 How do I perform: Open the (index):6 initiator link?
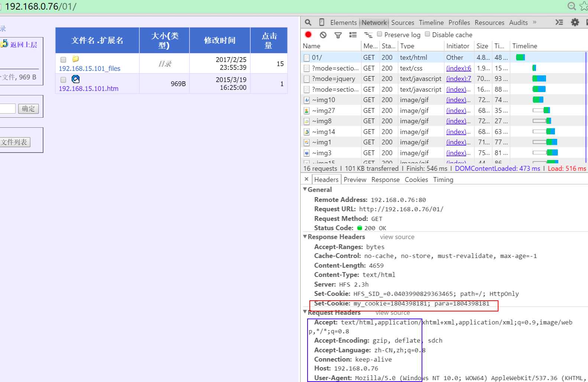(459, 68)
